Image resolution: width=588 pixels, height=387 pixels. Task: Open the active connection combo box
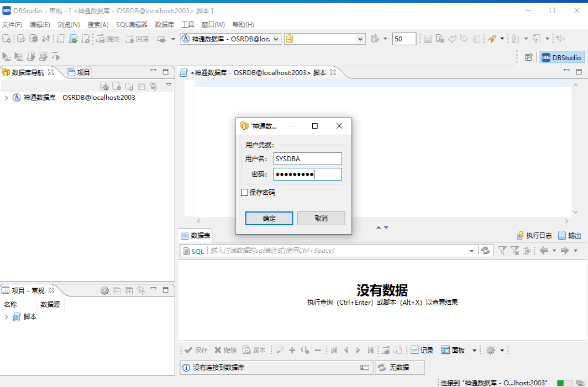230,39
